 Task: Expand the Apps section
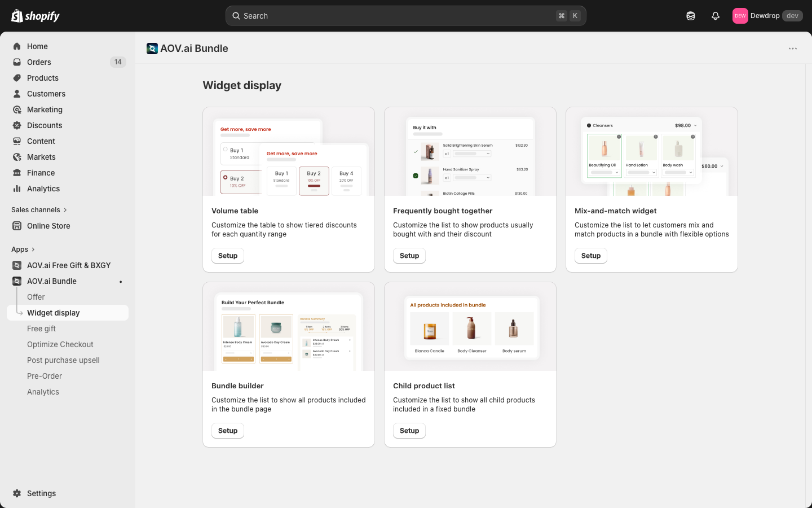tap(23, 249)
